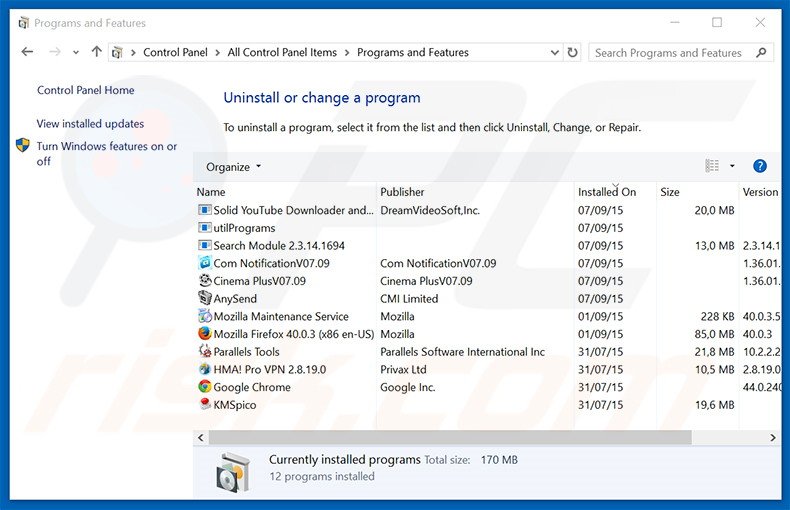The height and width of the screenshot is (510, 790).
Task: Go back with the Back arrow
Action: [x=27, y=52]
